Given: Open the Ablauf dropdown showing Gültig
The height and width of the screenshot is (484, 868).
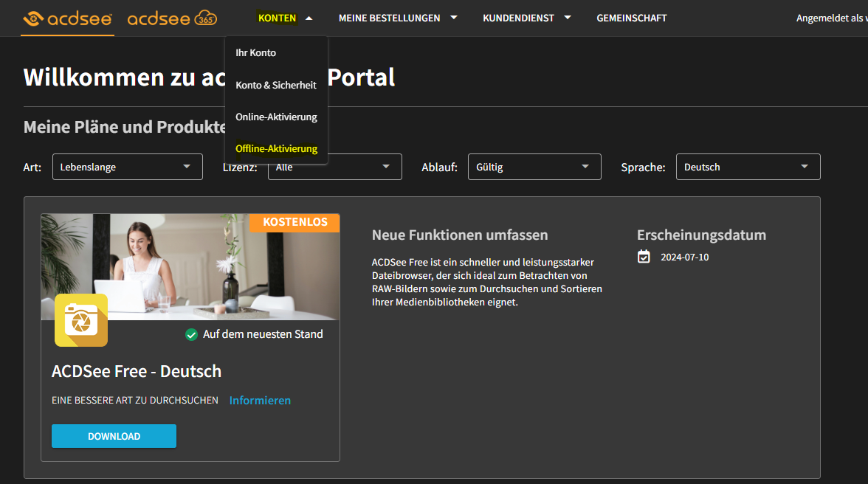Looking at the screenshot, I should point(534,167).
